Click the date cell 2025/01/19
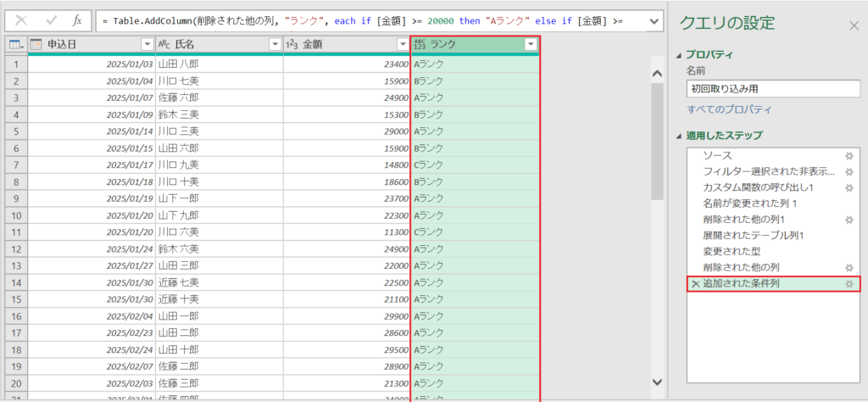The width and height of the screenshot is (868, 402). pyautogui.click(x=92, y=198)
